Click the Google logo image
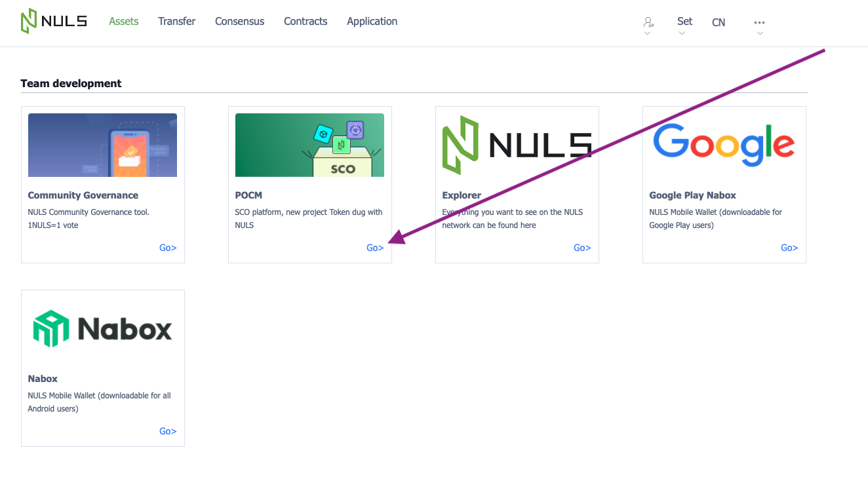868x477 pixels. point(724,145)
